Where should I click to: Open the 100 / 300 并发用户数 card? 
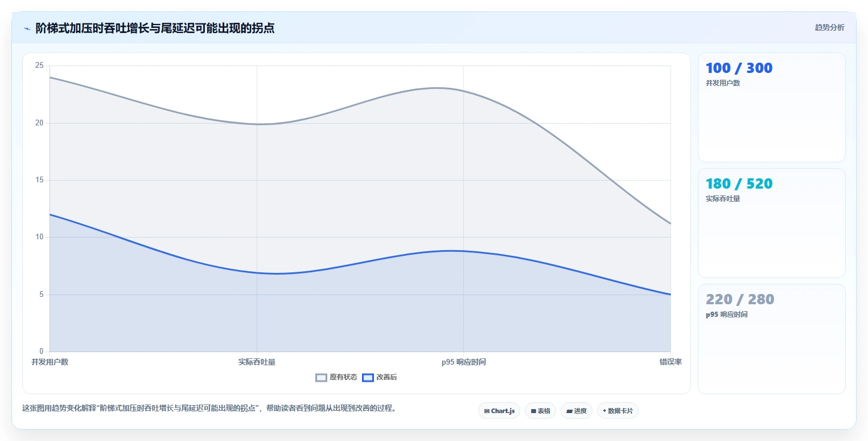(771, 108)
